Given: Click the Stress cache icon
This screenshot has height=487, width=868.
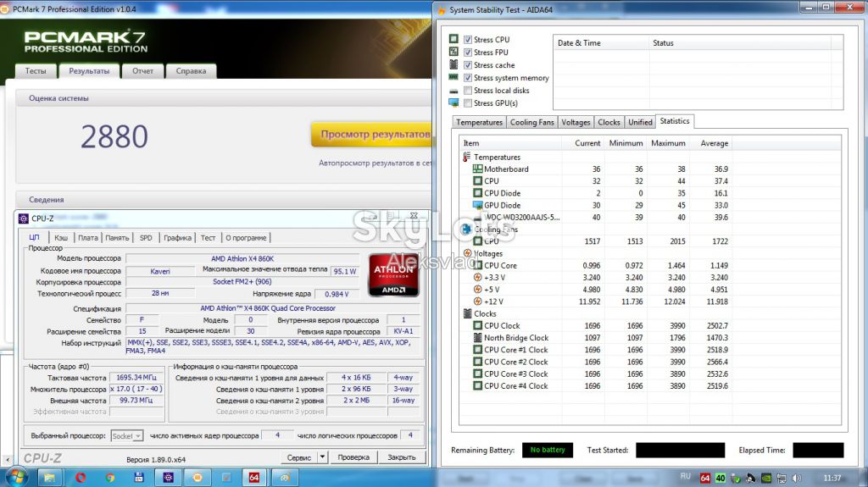Looking at the screenshot, I should pos(453,64).
